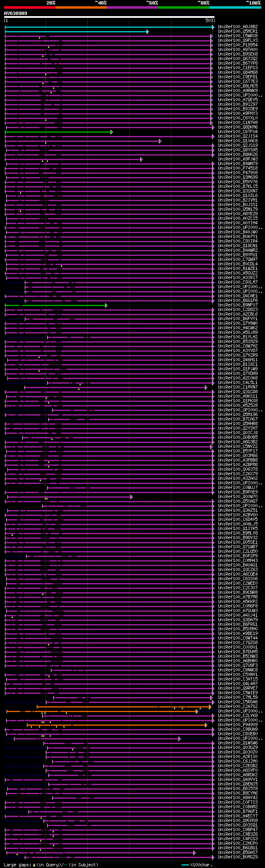Select label UniRef100_Q8DKM6
The height and width of the screenshot is (868, 265).
[x=238, y=127]
